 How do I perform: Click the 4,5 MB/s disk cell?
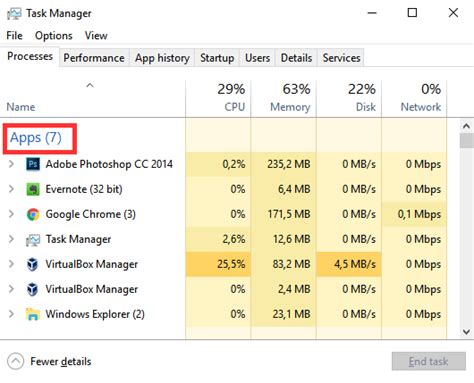pyautogui.click(x=349, y=264)
